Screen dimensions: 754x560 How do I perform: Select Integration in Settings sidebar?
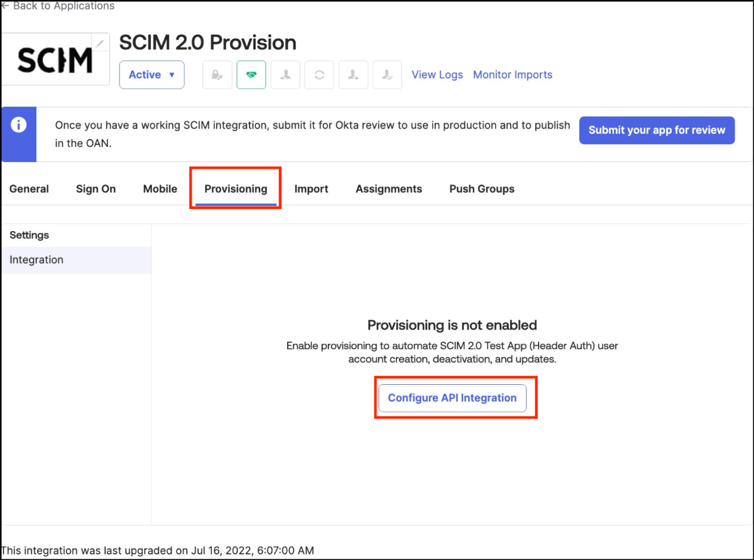pyautogui.click(x=36, y=260)
